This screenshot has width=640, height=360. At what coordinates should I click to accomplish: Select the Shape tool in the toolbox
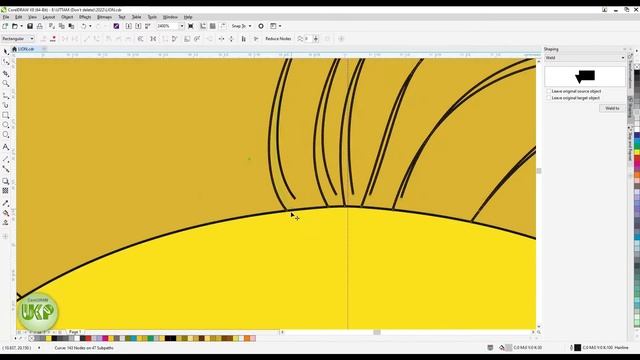[x=6, y=62]
